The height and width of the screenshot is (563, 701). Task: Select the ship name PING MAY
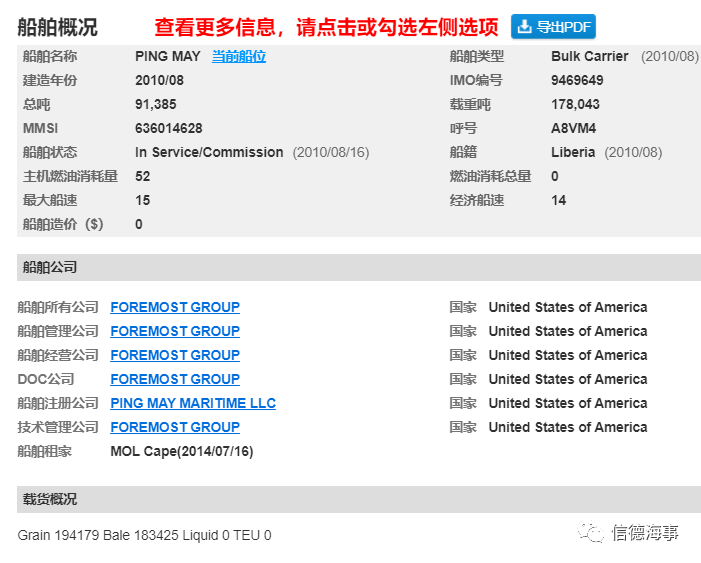[x=168, y=56]
